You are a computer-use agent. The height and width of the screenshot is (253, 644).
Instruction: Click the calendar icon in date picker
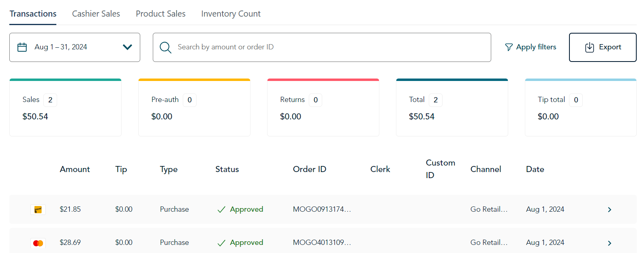point(22,47)
